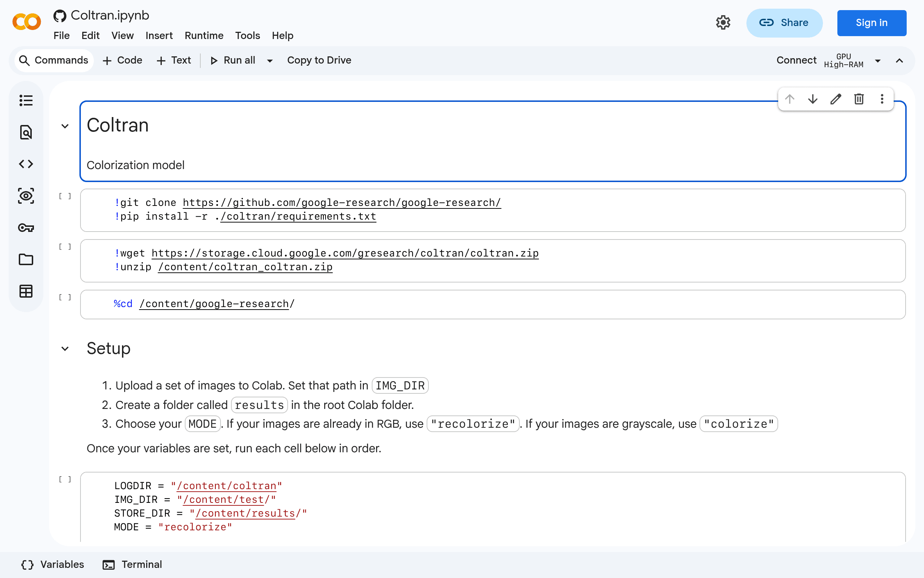Image resolution: width=924 pixels, height=578 pixels.
Task: Click the Sign in button
Action: click(872, 23)
